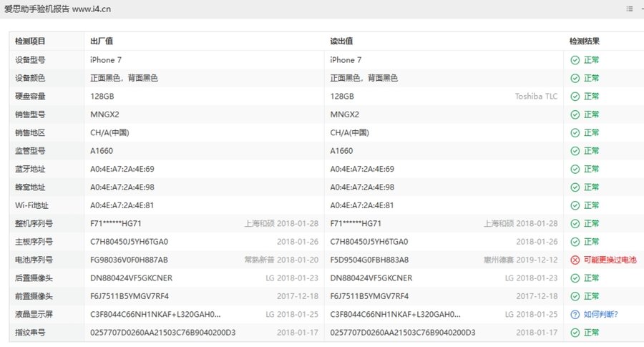Click the green check icon in 主板序列号 row
The image size is (644, 347).
(575, 242)
